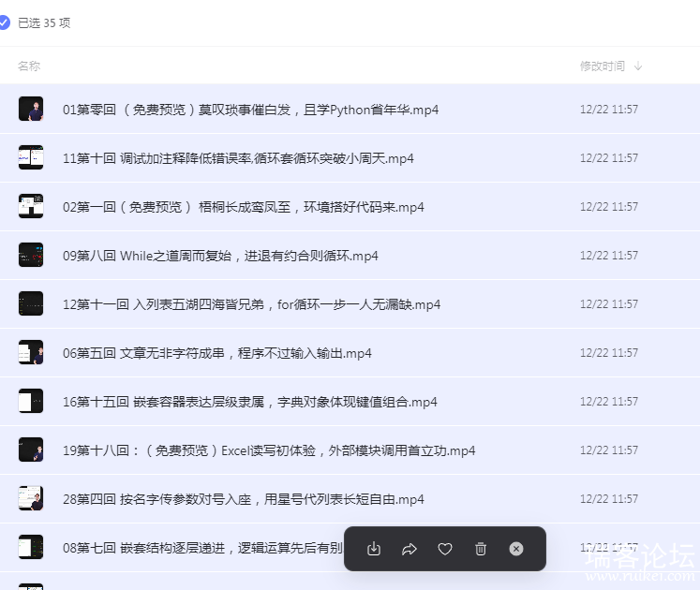Open thumbnail of 08第七回 video
The height and width of the screenshot is (590, 700).
tap(31, 547)
